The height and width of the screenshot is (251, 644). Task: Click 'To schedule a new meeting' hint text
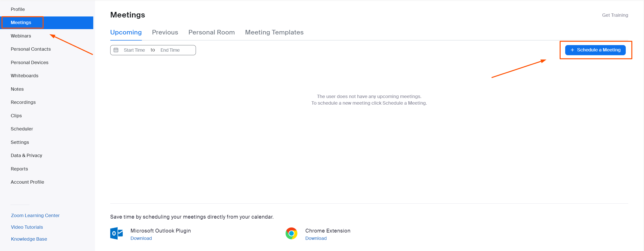(369, 103)
